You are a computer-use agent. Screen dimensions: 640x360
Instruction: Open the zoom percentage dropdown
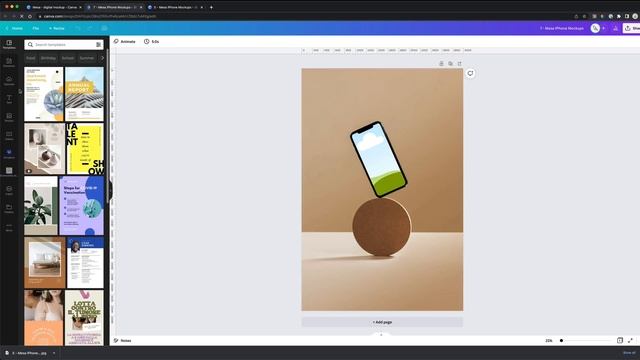(549, 340)
